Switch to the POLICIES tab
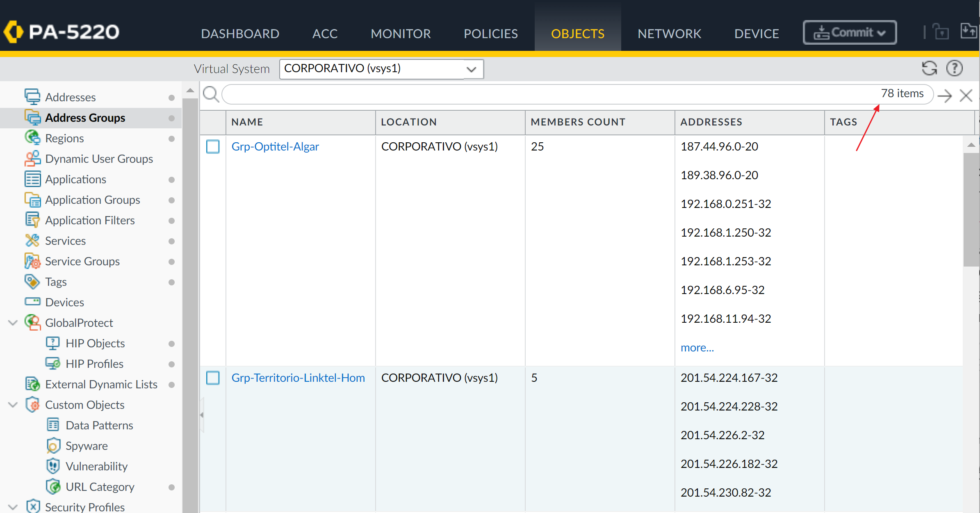Screen dimensions: 980x513 tap(490, 33)
